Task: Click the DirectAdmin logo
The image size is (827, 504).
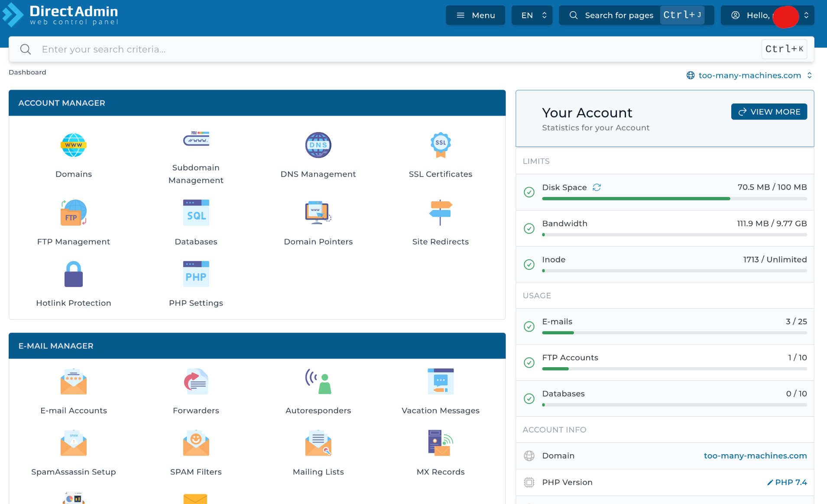Action: (x=60, y=15)
